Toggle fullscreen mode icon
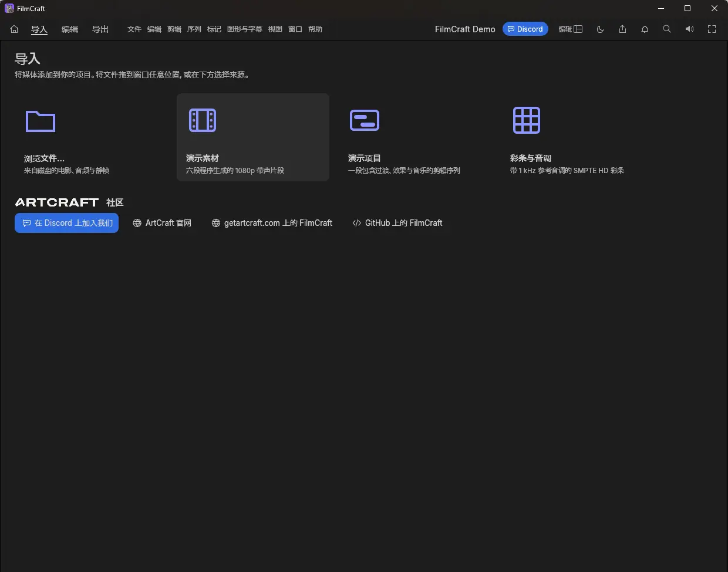 coord(712,29)
